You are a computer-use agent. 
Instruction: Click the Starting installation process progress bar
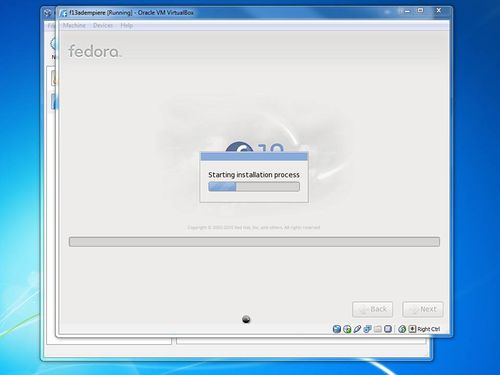click(x=254, y=187)
